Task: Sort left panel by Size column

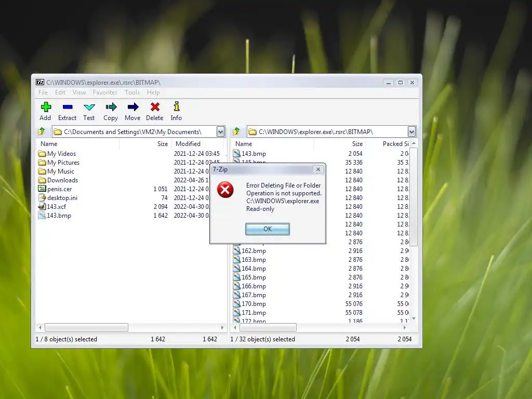Action: click(x=145, y=144)
